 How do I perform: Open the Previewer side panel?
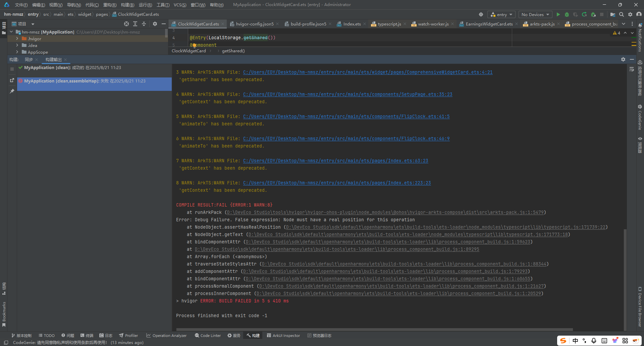[x=640, y=145]
